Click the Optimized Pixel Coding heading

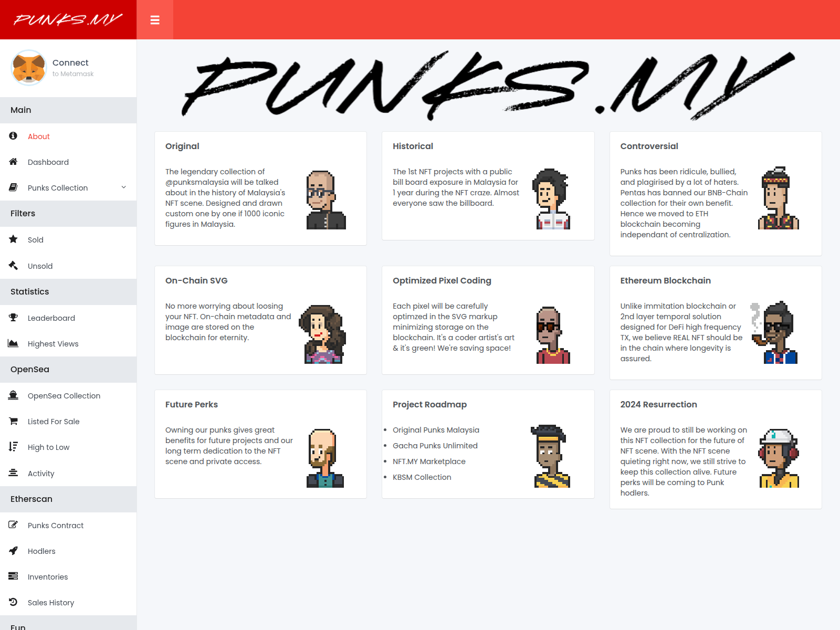442,280
